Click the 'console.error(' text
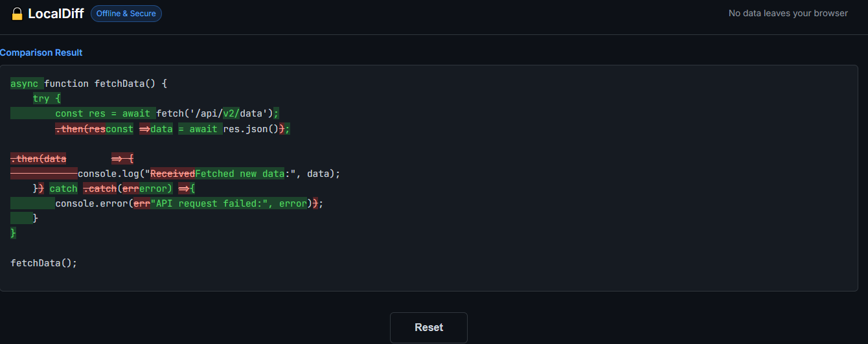The image size is (868, 344). tap(94, 203)
